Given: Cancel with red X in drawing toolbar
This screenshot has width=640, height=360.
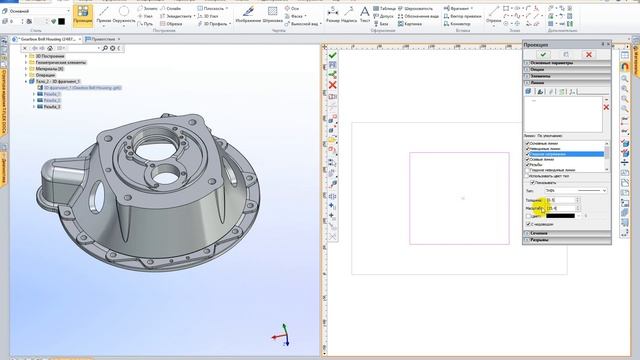Looking at the screenshot, I should click(332, 85).
